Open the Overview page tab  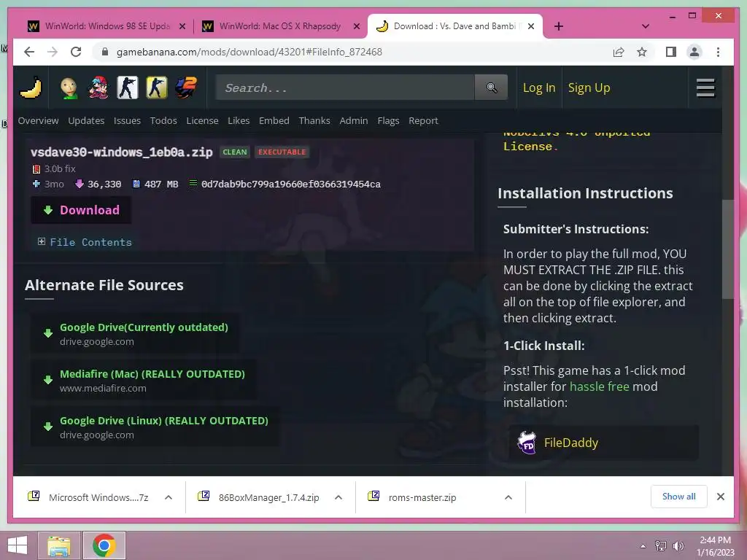point(38,120)
